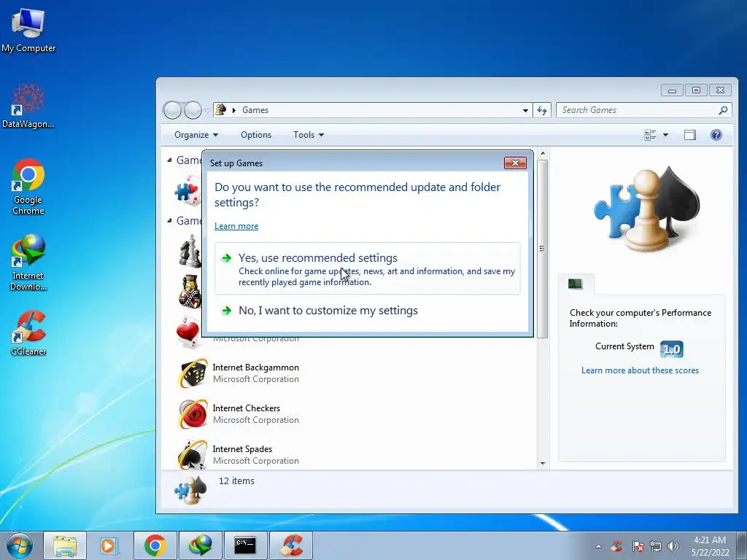Open Help with the blue question icon
Screen dimensions: 747x560
coord(716,135)
